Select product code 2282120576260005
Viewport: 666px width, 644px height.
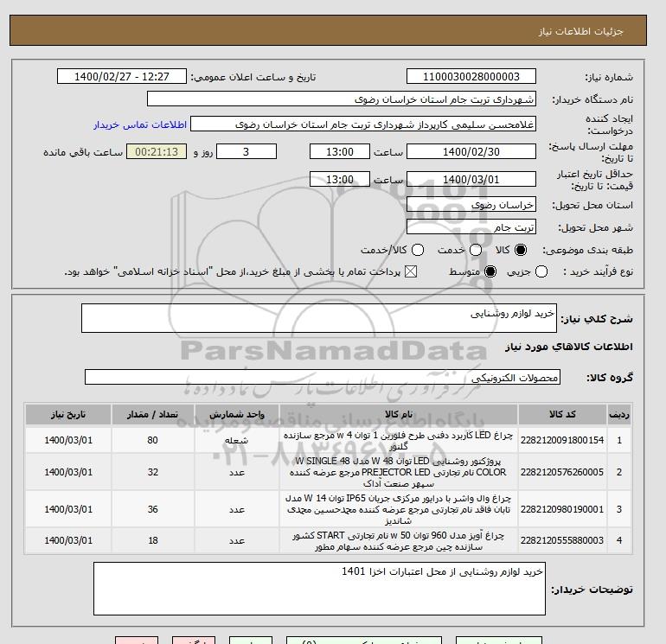pos(562,472)
